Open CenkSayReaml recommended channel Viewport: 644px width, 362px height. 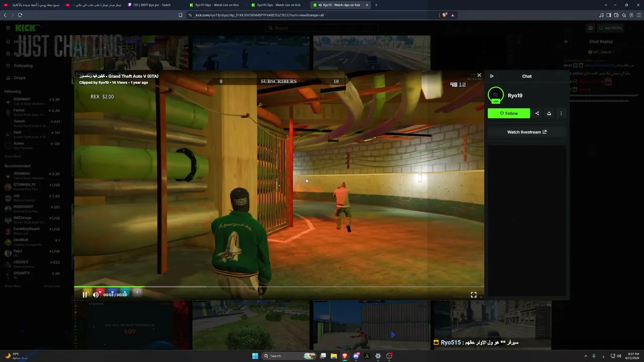(x=32, y=231)
